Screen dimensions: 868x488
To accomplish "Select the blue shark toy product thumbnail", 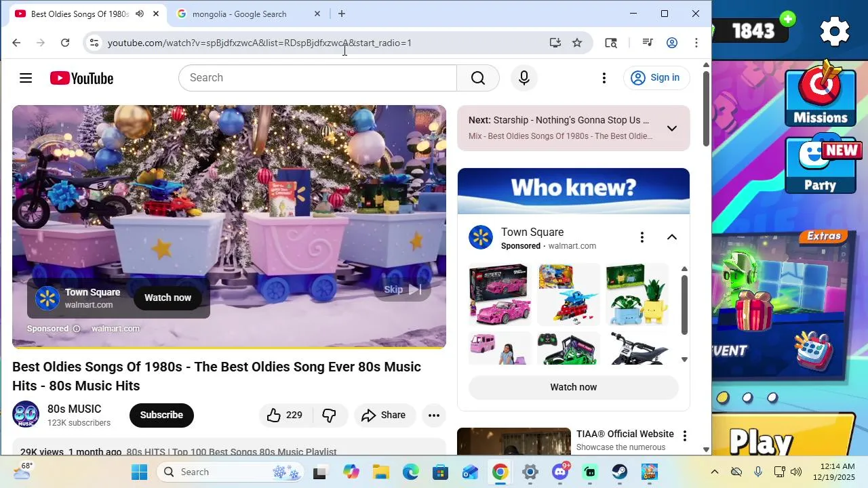I will (x=568, y=294).
